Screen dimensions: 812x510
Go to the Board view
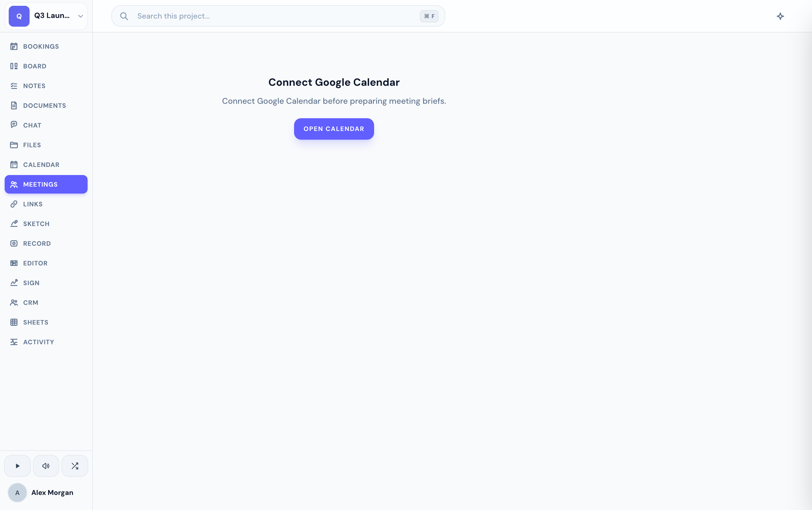(x=46, y=66)
